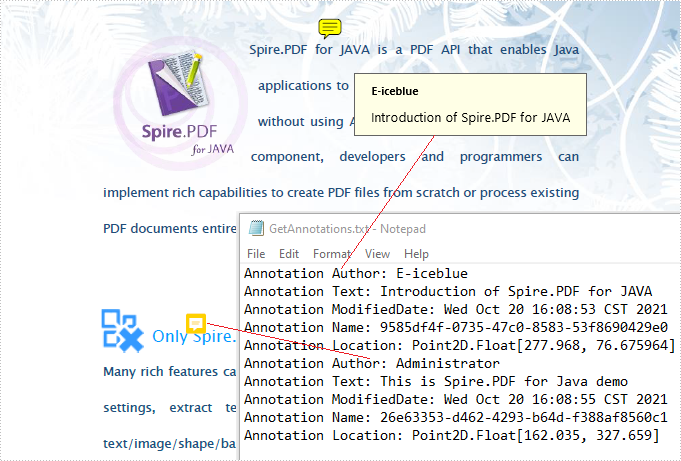Click the Spire.PDF for JAVA logo
The width and height of the screenshot is (681, 461).
(180, 103)
